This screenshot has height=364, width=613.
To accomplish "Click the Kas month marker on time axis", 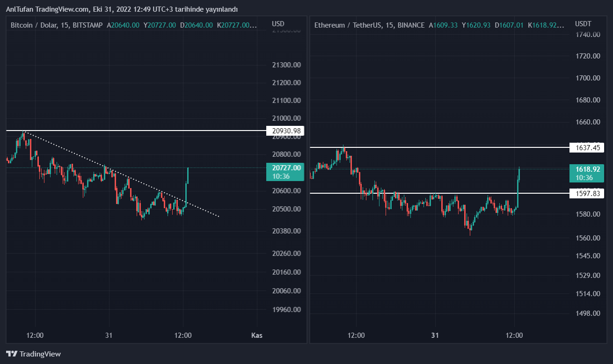I will [x=256, y=335].
